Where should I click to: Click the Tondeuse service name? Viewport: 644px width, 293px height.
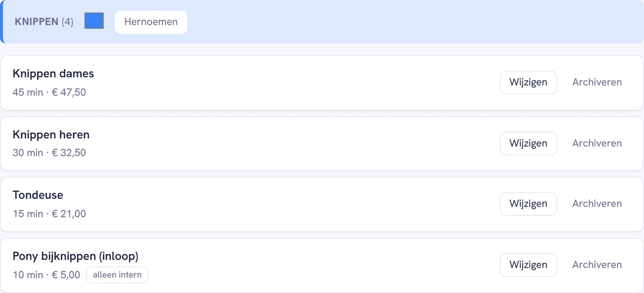[x=38, y=195]
